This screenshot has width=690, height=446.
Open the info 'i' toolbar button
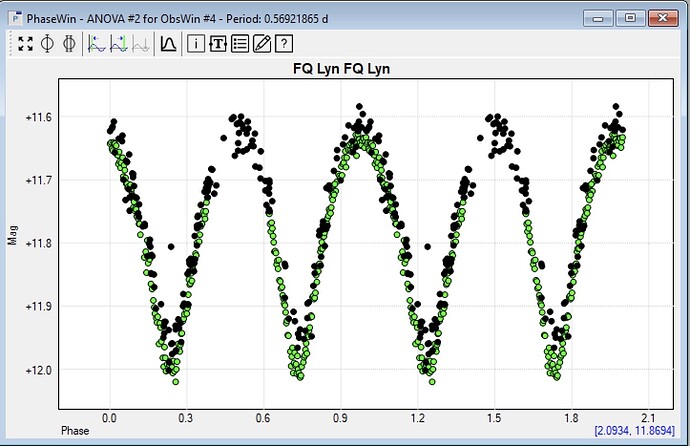coord(196,43)
